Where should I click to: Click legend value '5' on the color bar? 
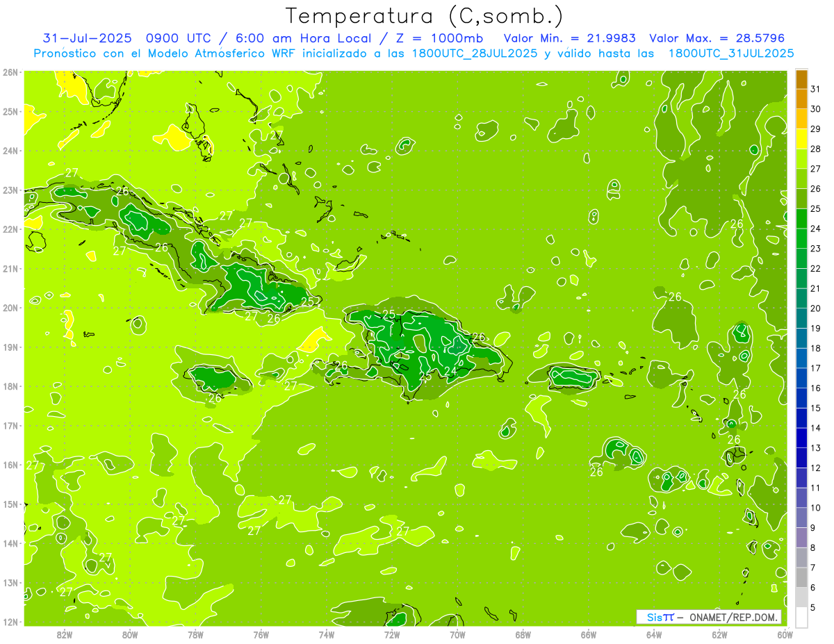pos(814,607)
